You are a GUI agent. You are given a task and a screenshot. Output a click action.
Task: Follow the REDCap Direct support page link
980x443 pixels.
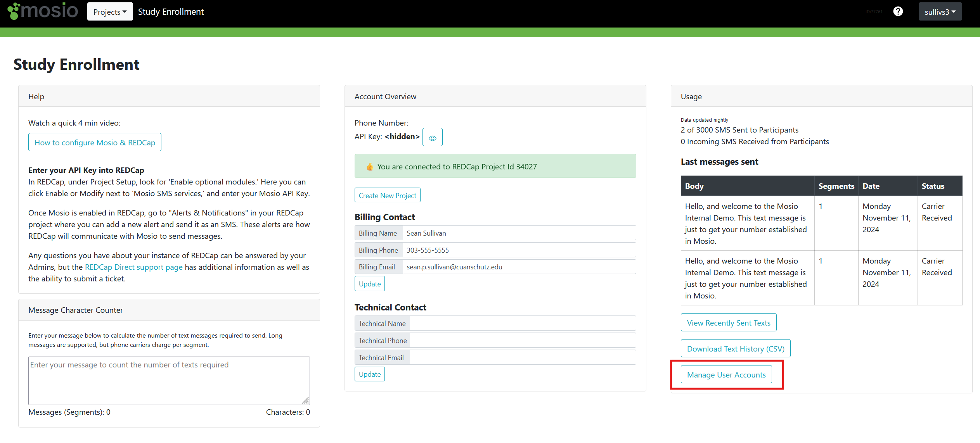(x=133, y=267)
